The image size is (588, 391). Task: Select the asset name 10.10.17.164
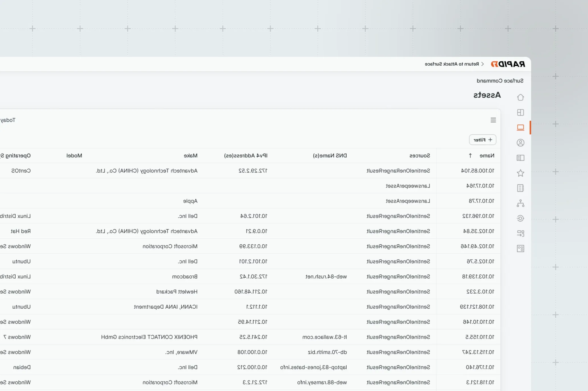coord(480,186)
